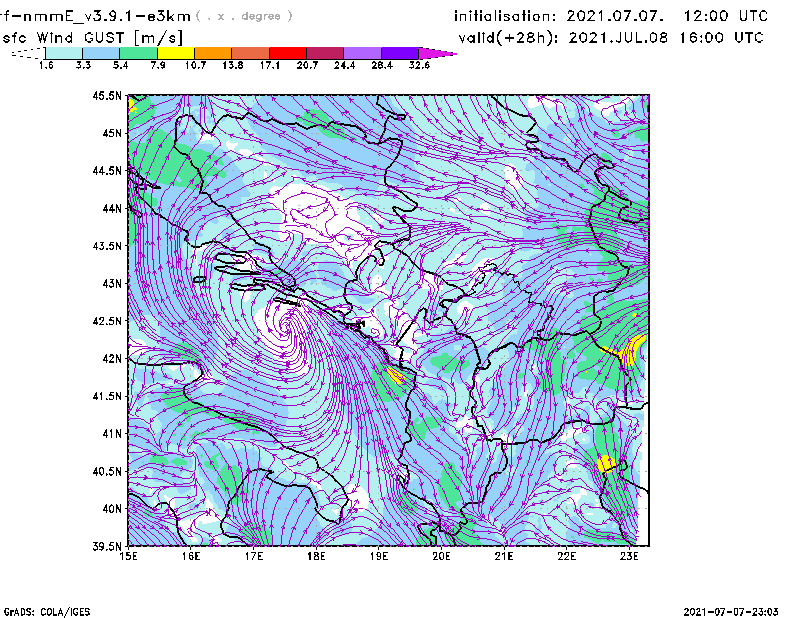Click the 'valid(+28h):' label
This screenshot has width=800, height=618.
point(508,38)
